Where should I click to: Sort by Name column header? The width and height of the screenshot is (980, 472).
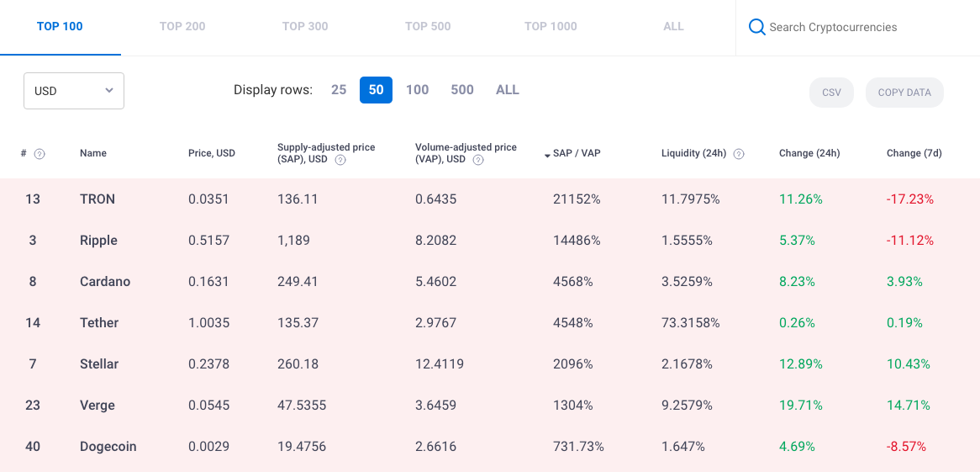click(93, 153)
